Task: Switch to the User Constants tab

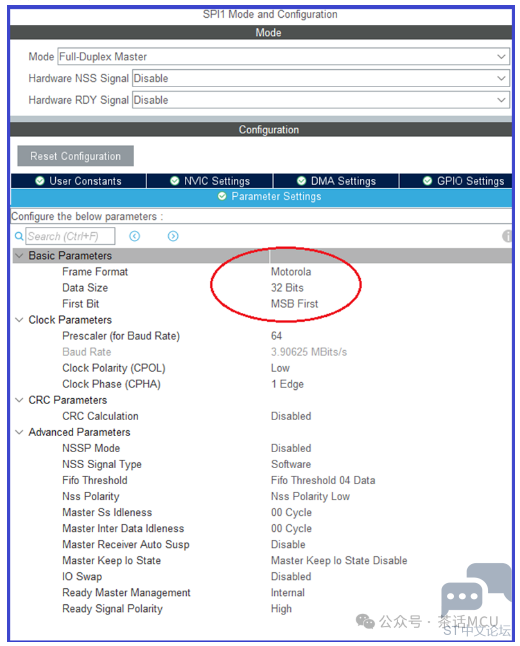Action: pyautogui.click(x=78, y=181)
